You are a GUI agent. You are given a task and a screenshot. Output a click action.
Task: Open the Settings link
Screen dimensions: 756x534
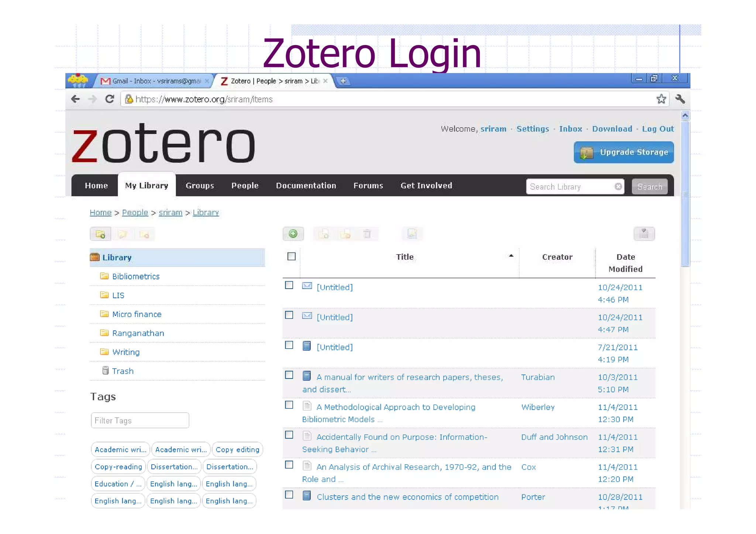click(x=533, y=129)
